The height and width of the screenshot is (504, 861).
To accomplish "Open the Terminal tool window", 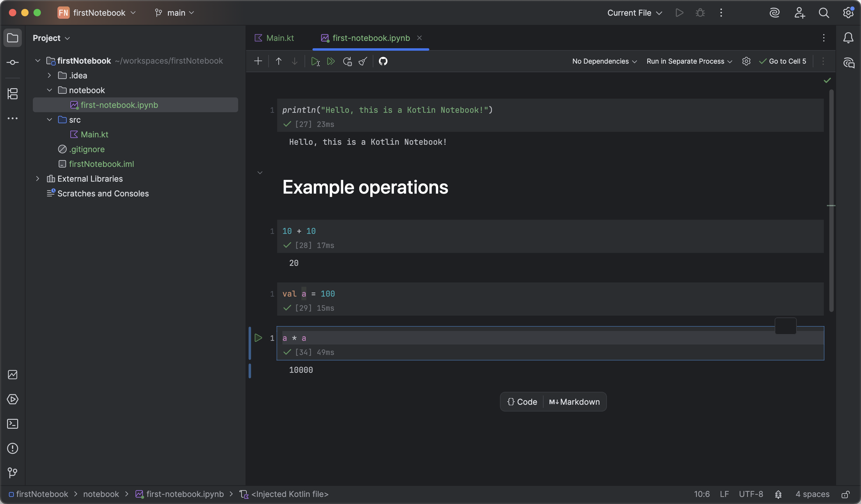I will pos(13,424).
